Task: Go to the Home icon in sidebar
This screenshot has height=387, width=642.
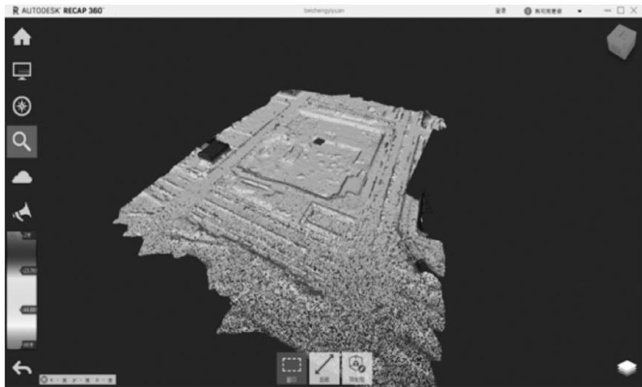Action: pyautogui.click(x=22, y=37)
